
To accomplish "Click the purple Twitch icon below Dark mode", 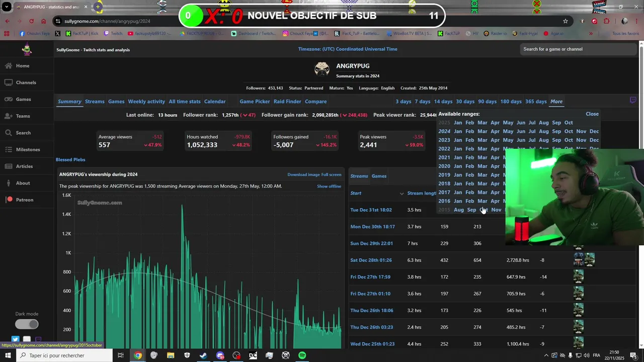I will click(38, 340).
